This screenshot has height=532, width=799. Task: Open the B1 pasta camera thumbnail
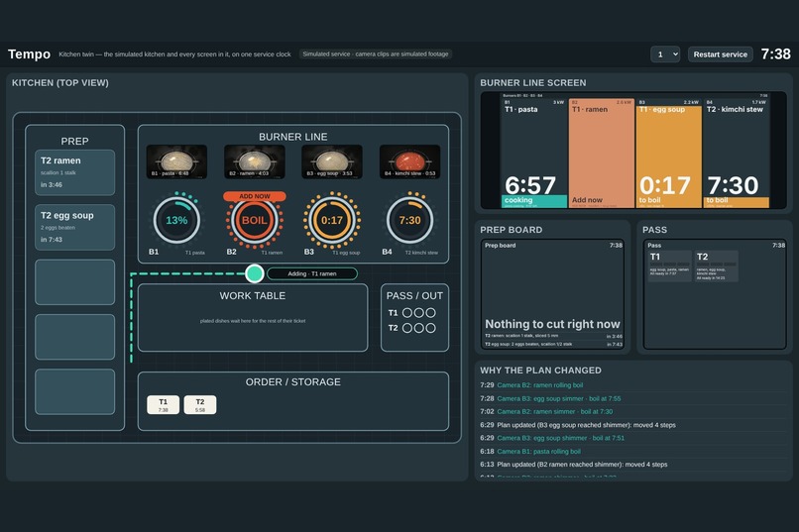pyautogui.click(x=176, y=161)
